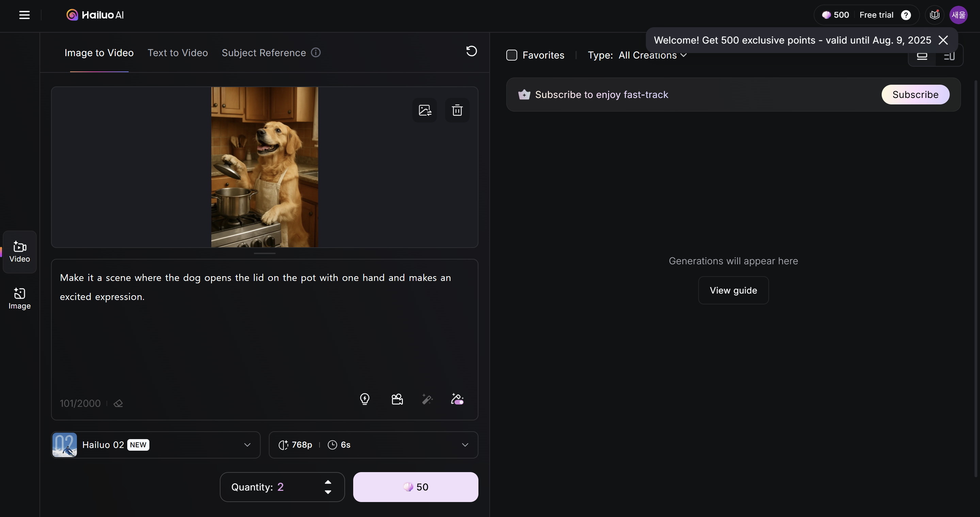Viewport: 980px width, 517px height.
Task: Open the 768p 6s settings dropdown
Action: pos(373,445)
